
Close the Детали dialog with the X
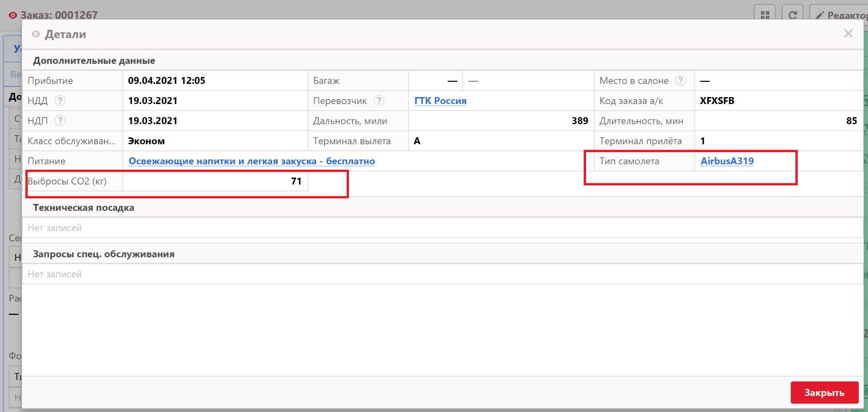[x=848, y=33]
